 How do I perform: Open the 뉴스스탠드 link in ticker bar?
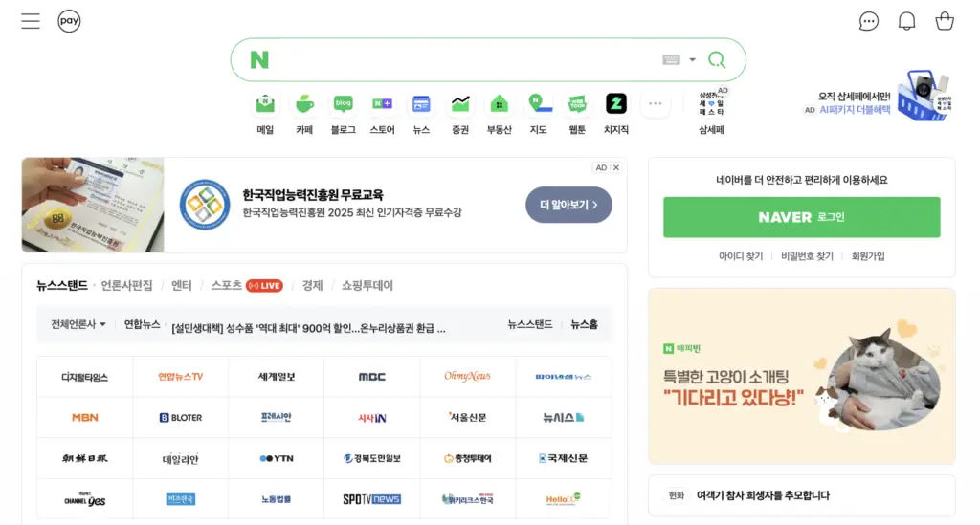(530, 324)
